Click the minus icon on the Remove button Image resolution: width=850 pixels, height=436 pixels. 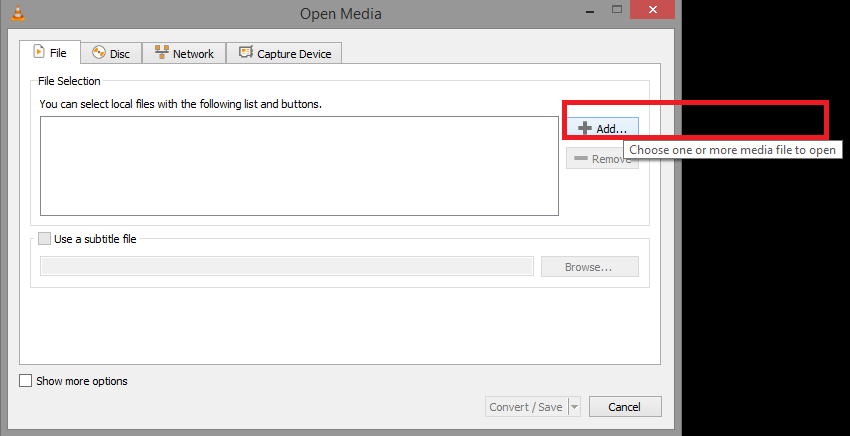[581, 159]
